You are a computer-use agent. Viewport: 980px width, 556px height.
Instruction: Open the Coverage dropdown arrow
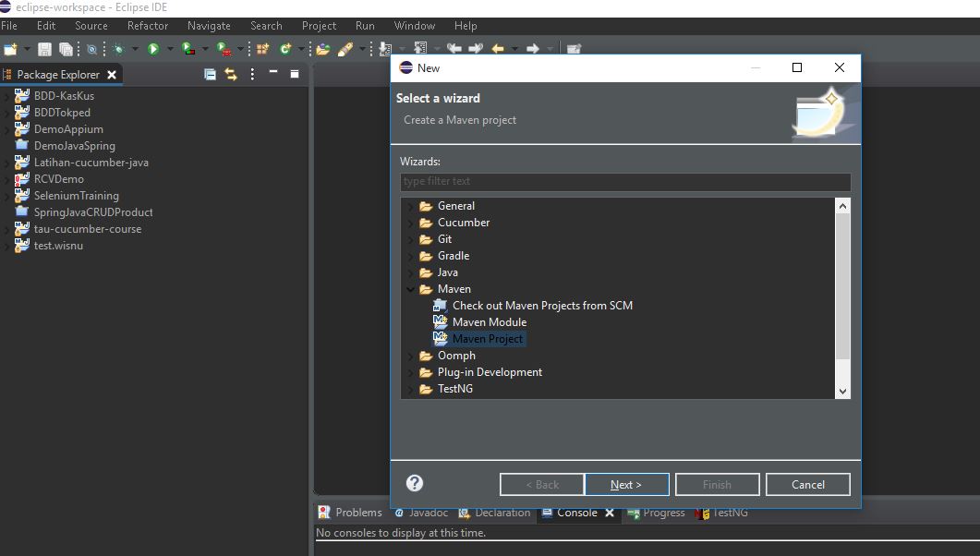tap(205, 49)
